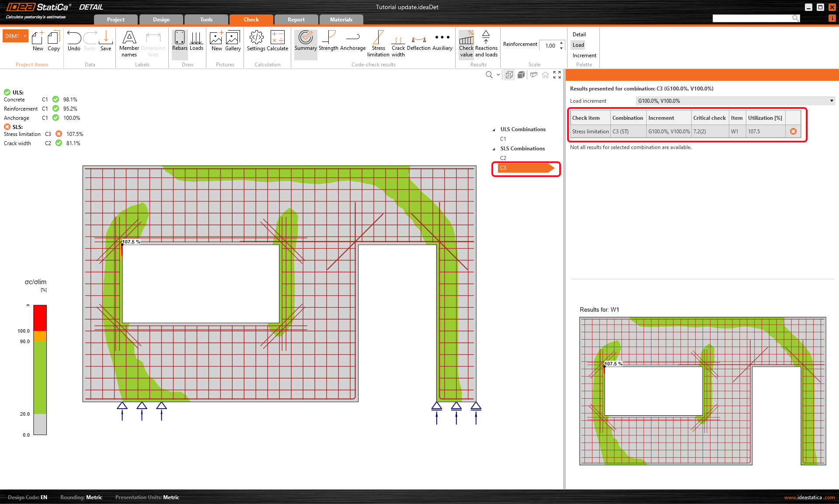
Task: Select SLS combination C2 in the tree
Action: click(x=503, y=158)
